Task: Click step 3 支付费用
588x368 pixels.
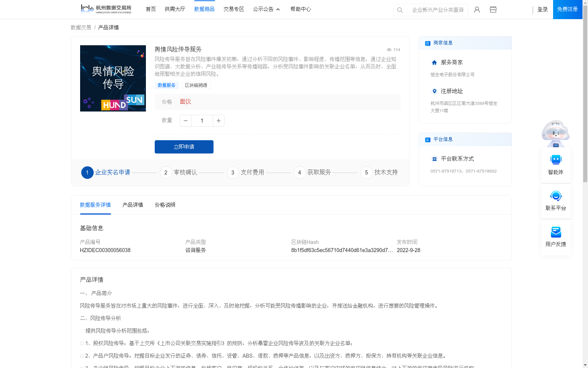Action: coord(245,172)
